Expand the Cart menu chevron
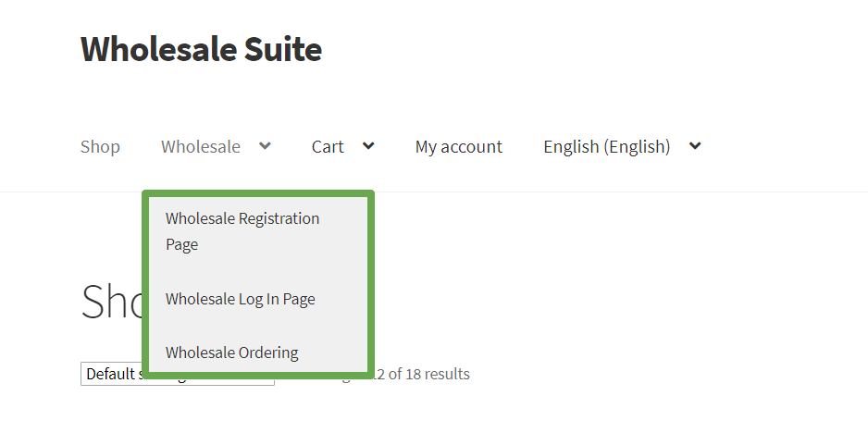 click(x=368, y=146)
